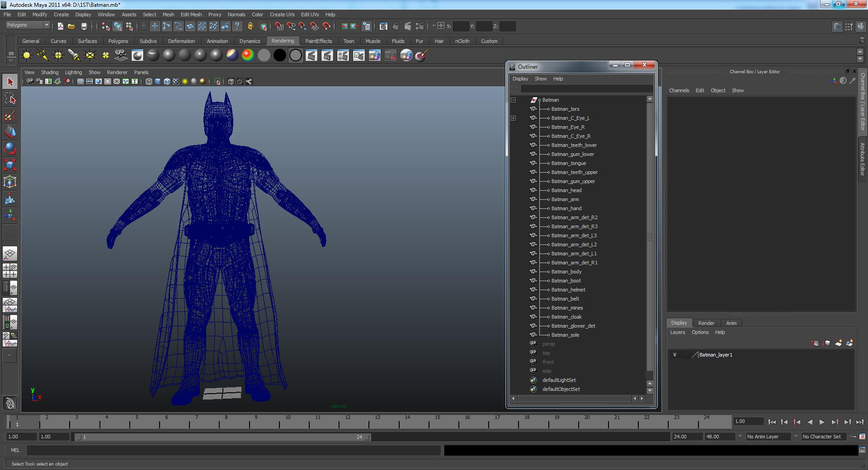Switch to the Render layer tab
This screenshot has height=470, width=868.
(706, 323)
